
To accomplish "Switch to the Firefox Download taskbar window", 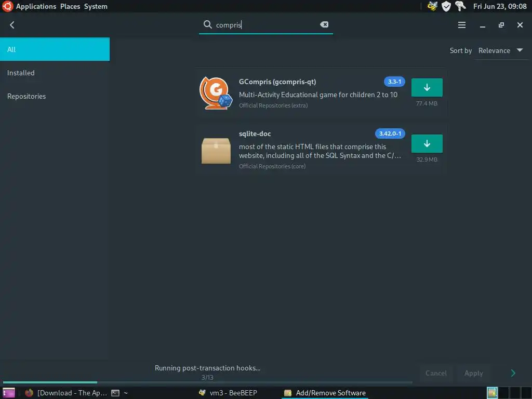I will coord(66,393).
